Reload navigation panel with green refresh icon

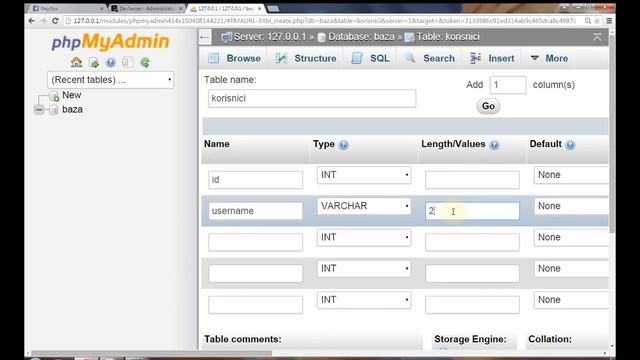pyautogui.click(x=144, y=62)
